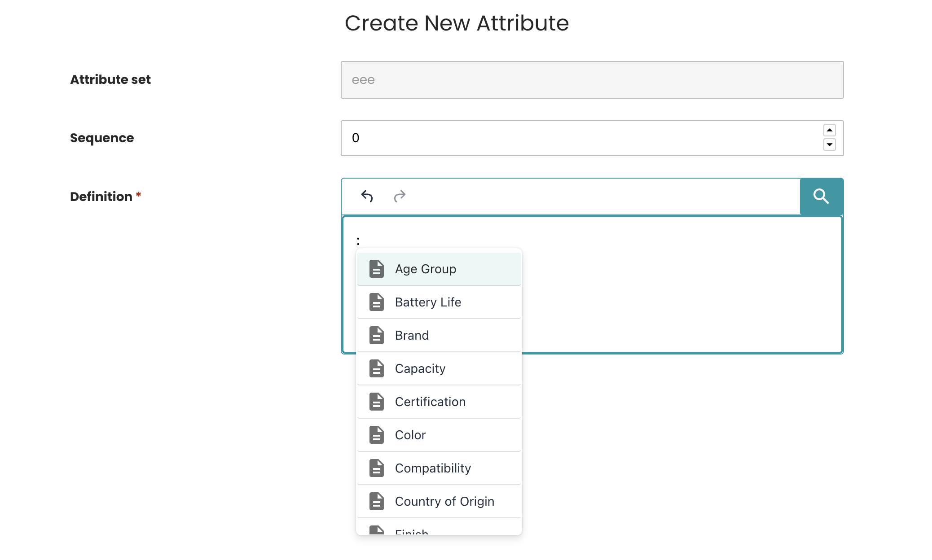The width and height of the screenshot is (932, 560).
Task: Click the document icon beside Brand
Action: [x=376, y=335]
